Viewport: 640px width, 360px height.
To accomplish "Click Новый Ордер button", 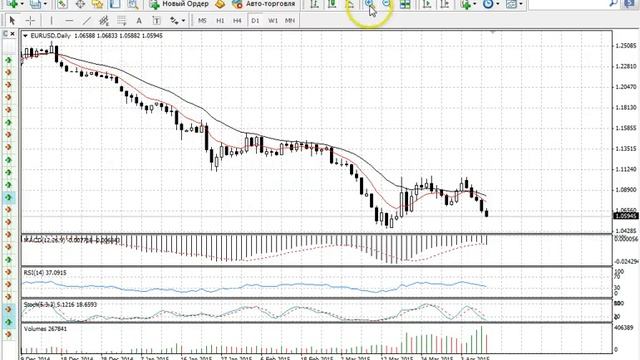I will click(179, 4).
